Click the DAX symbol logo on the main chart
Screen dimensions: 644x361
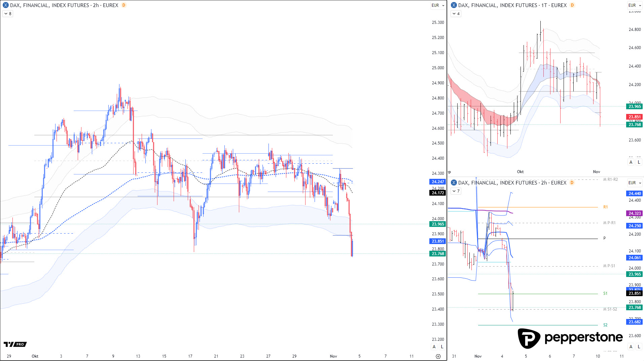(x=6, y=5)
